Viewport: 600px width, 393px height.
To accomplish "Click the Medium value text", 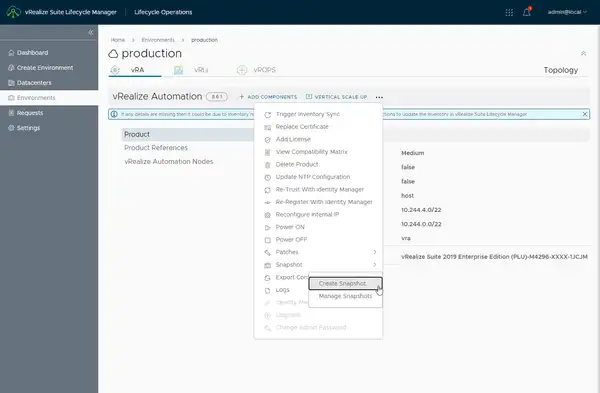I will [412, 153].
